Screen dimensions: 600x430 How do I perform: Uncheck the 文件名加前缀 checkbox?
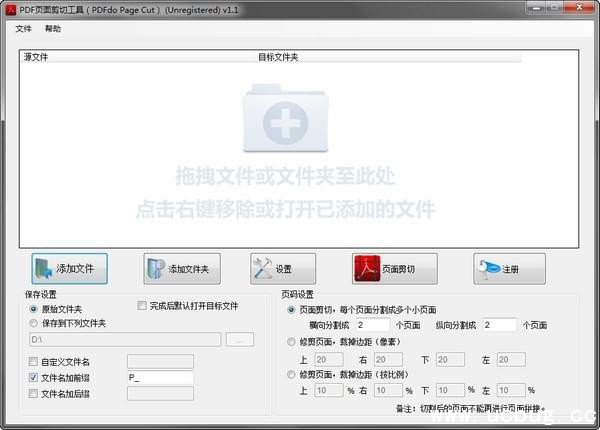[x=34, y=378]
